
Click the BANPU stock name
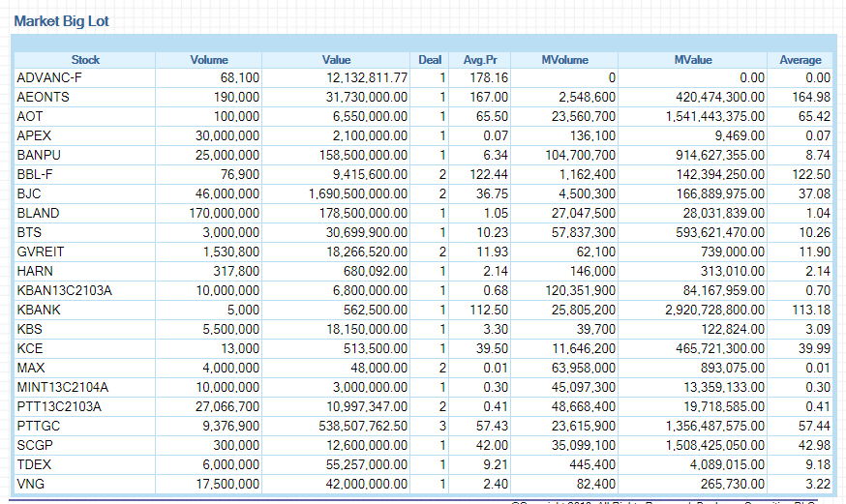point(39,155)
